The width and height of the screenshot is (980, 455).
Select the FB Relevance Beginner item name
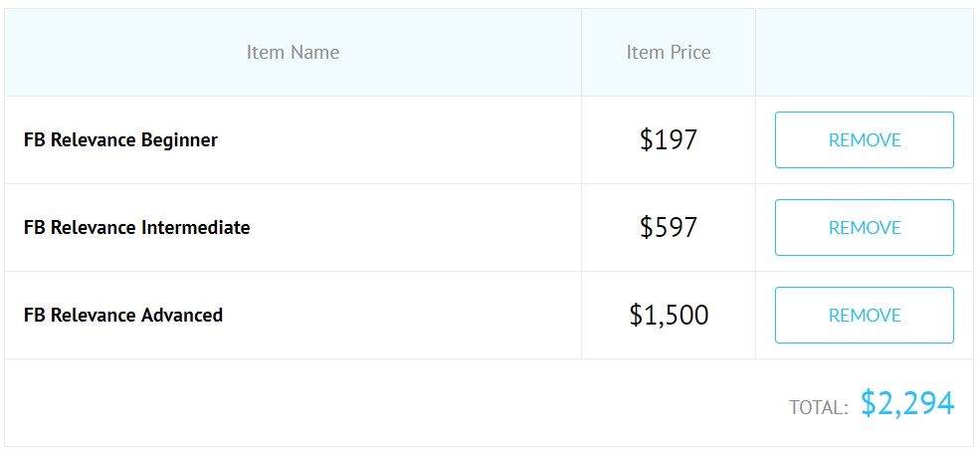point(120,139)
